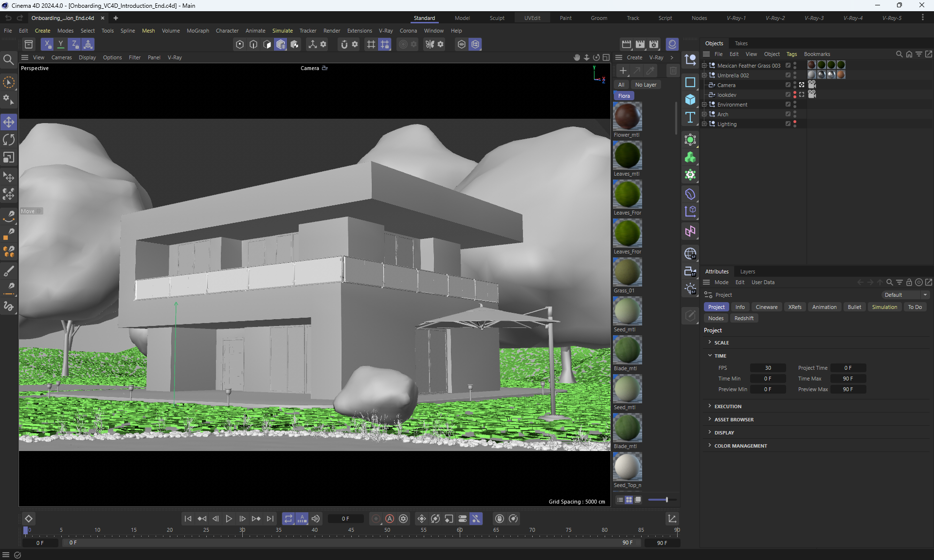Select the Scale tool
The width and height of the screenshot is (934, 560).
(x=9, y=158)
